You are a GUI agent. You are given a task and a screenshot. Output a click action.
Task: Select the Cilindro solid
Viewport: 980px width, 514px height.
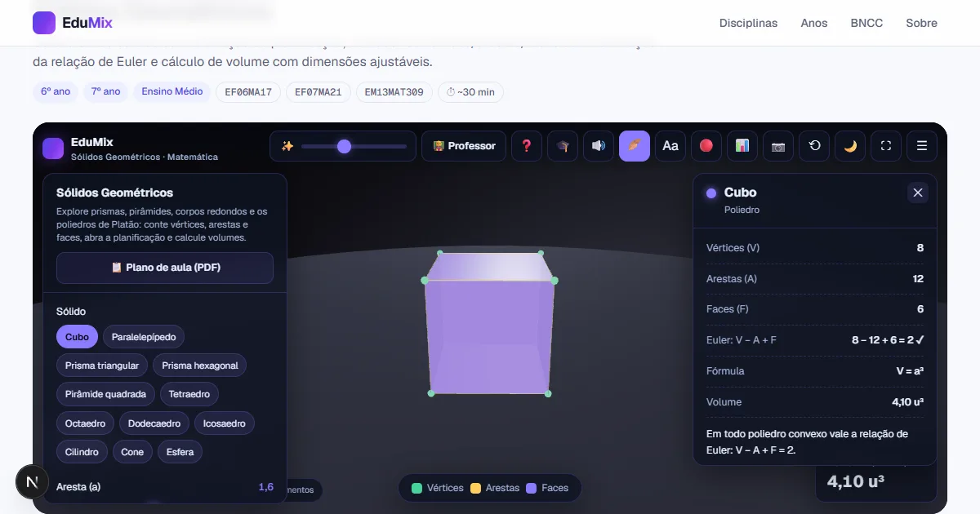pyautogui.click(x=82, y=452)
